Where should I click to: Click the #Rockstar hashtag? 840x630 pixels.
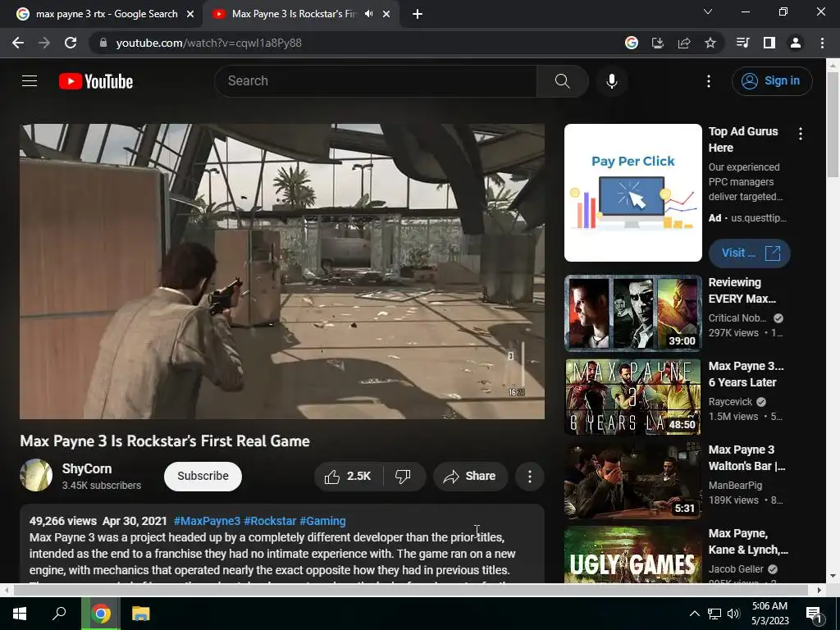tap(270, 521)
